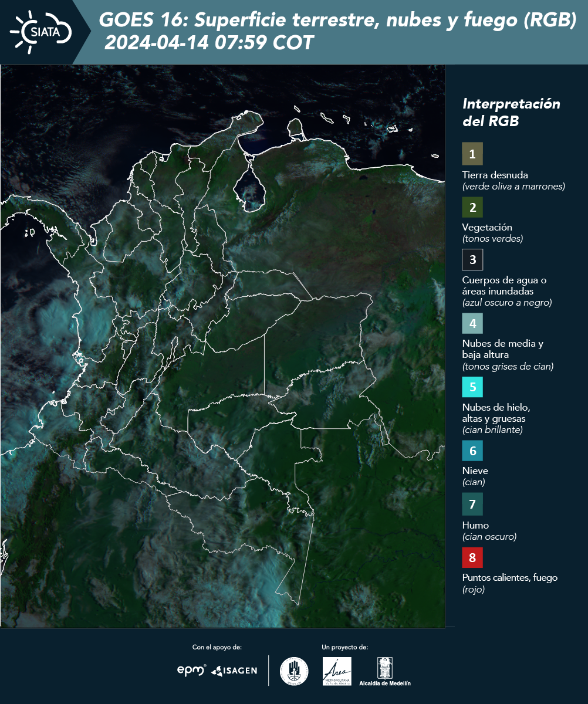Click the 'Nieve' label

click(475, 471)
